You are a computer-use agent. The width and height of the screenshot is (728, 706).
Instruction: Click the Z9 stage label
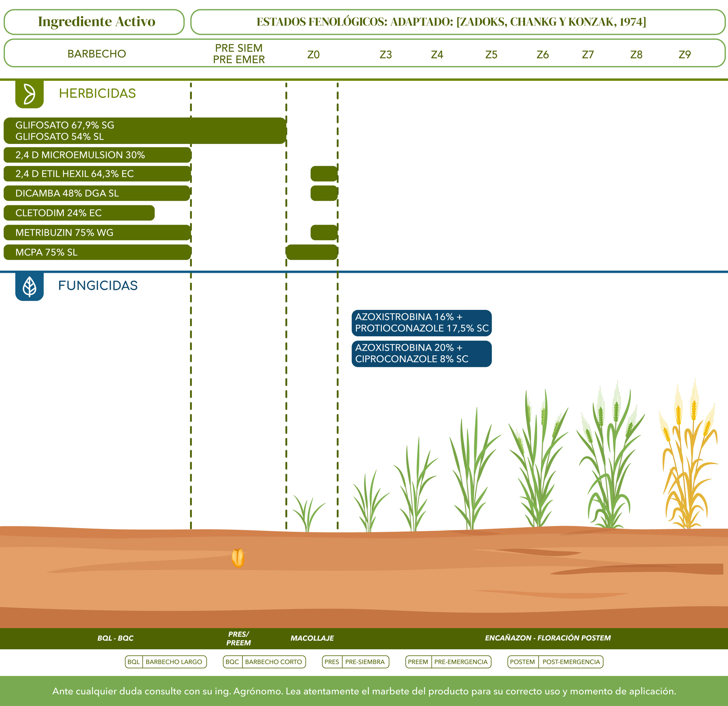684,55
